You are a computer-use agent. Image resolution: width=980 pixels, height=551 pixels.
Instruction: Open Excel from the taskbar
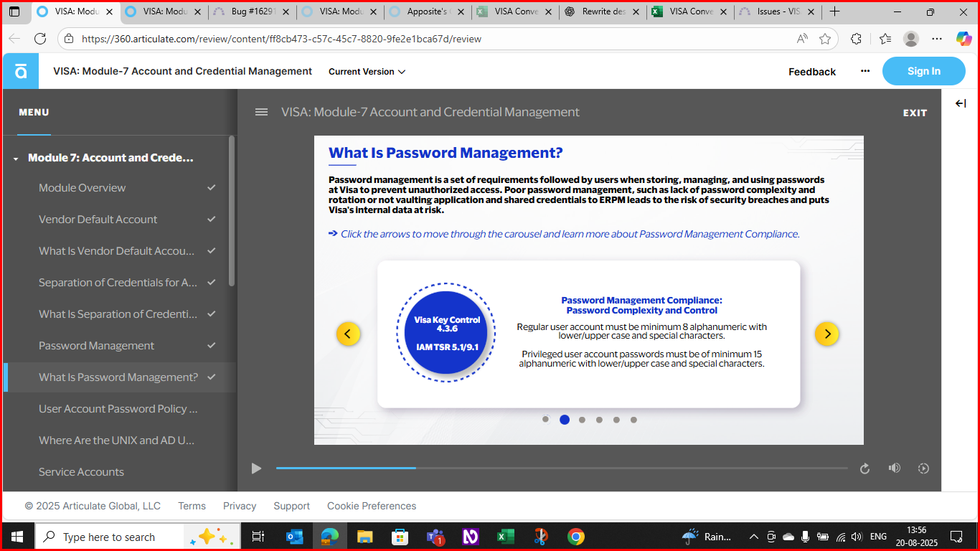pyautogui.click(x=505, y=537)
